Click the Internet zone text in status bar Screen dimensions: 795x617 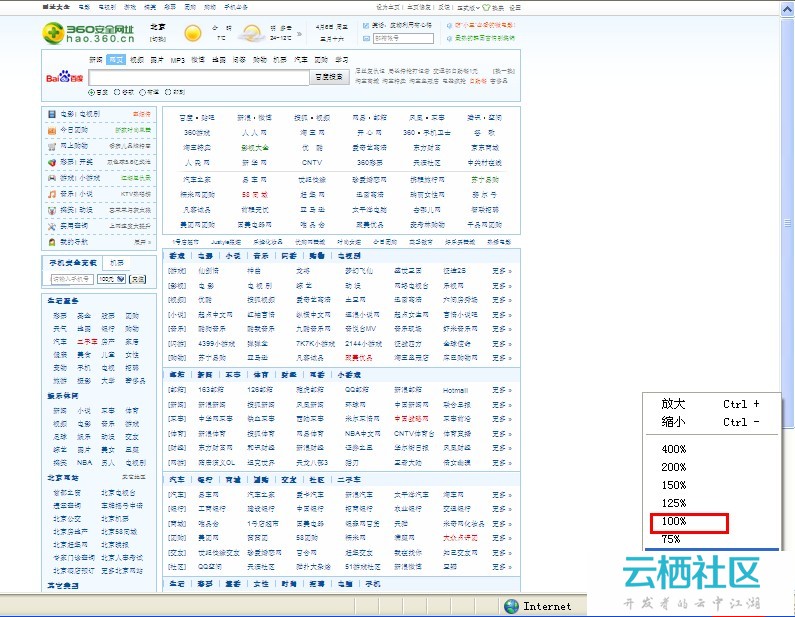[x=547, y=606]
